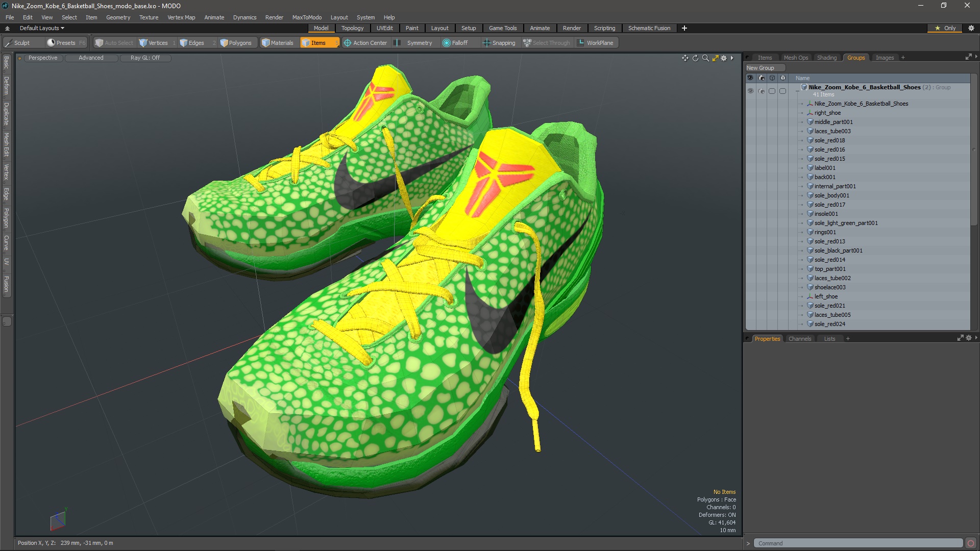Click the command record circle button
Screen dimensions: 980x551
pos(971,543)
